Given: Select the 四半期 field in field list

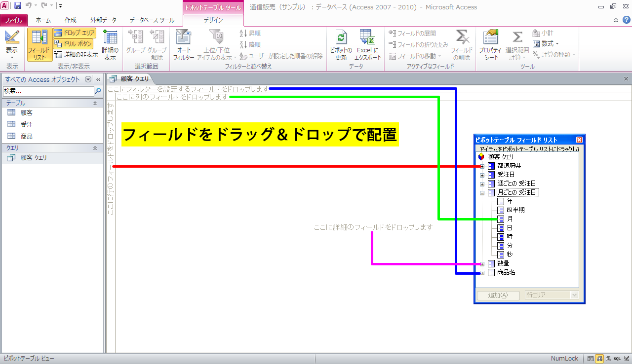Looking at the screenshot, I should (x=515, y=210).
